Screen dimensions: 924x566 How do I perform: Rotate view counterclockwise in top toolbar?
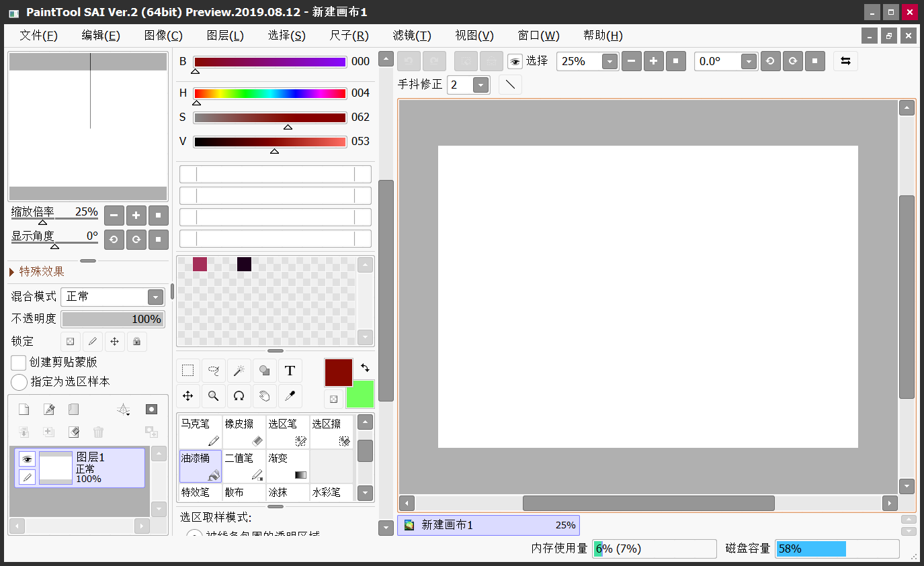pyautogui.click(x=770, y=61)
